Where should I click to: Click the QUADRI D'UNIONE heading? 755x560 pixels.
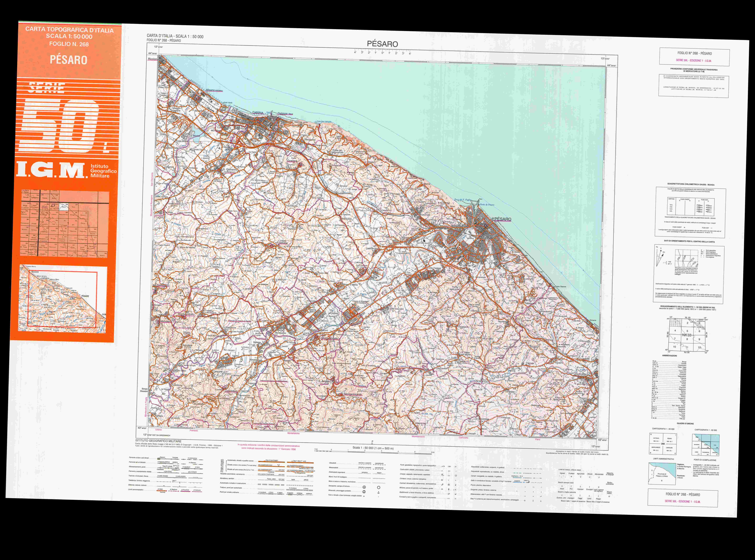[685, 423]
